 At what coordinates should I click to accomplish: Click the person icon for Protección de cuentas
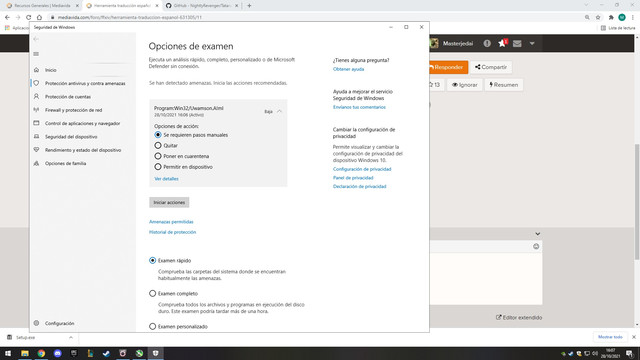click(36, 96)
